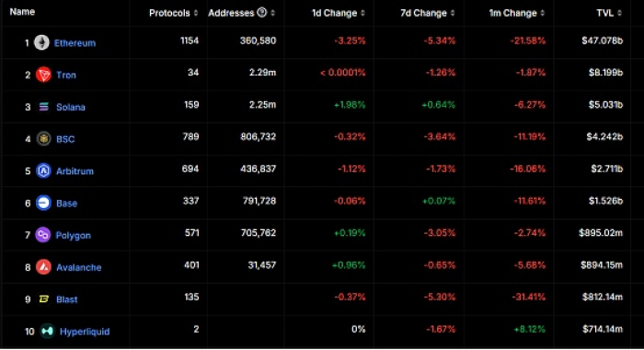Click the yellow Blast logo icon
644x350 pixels.
(43, 299)
